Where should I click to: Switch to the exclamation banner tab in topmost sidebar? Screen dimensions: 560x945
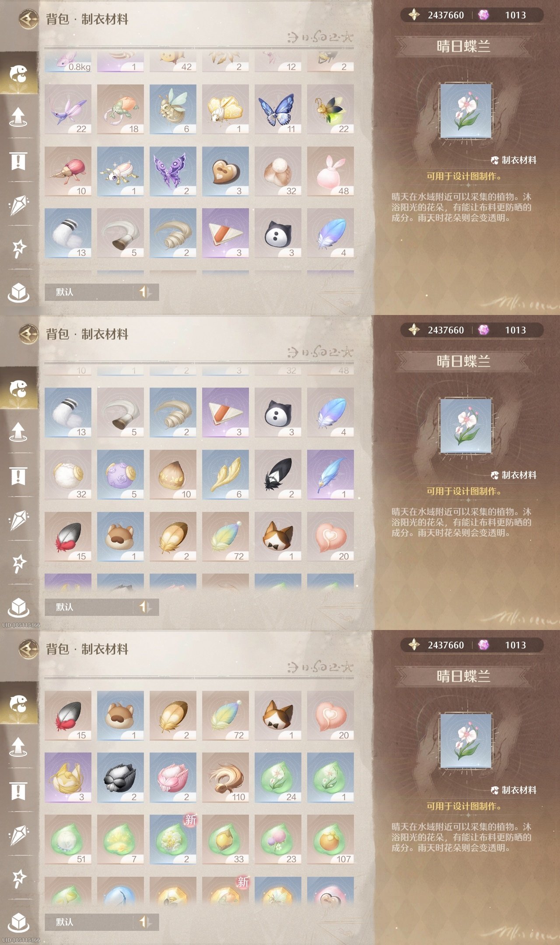(18, 161)
